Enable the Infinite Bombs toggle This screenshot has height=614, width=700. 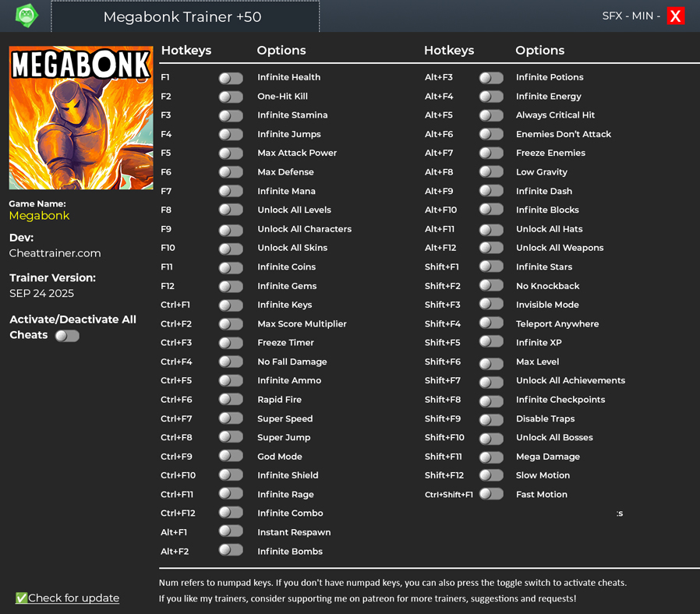231,551
